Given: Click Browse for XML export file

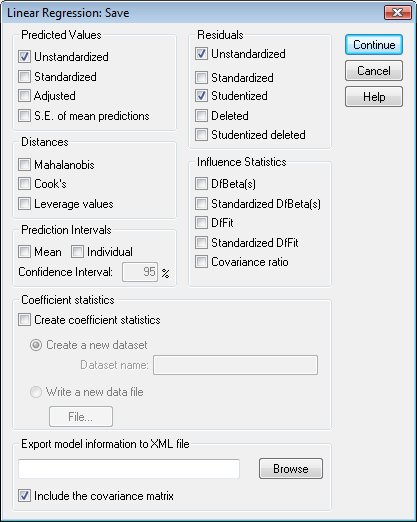Looking at the screenshot, I should pos(291,469).
